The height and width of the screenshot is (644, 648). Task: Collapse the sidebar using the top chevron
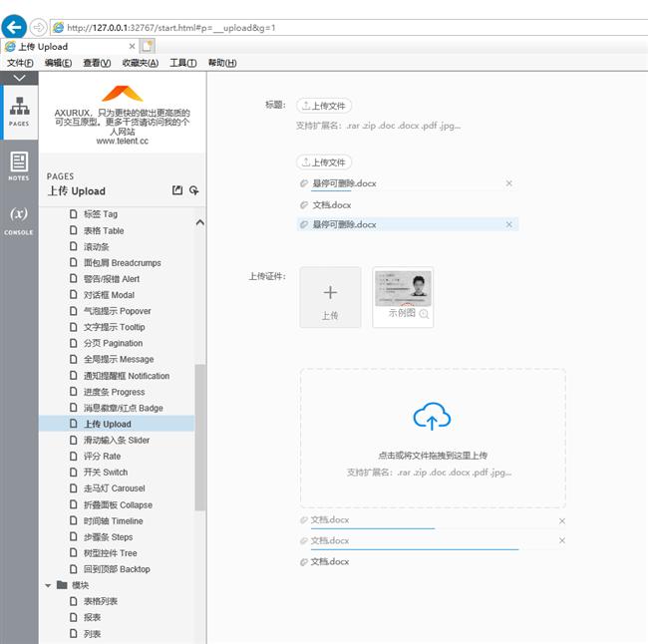pyautogui.click(x=19, y=77)
